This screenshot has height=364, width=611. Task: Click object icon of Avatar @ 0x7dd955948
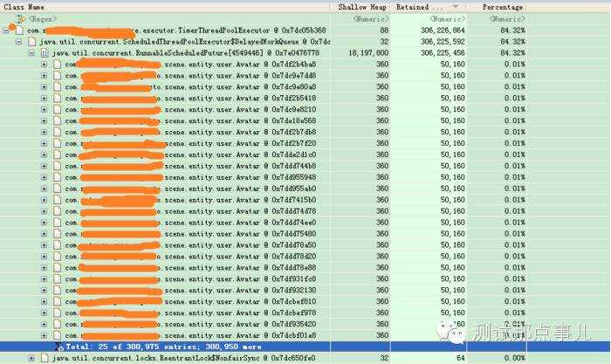(58, 177)
